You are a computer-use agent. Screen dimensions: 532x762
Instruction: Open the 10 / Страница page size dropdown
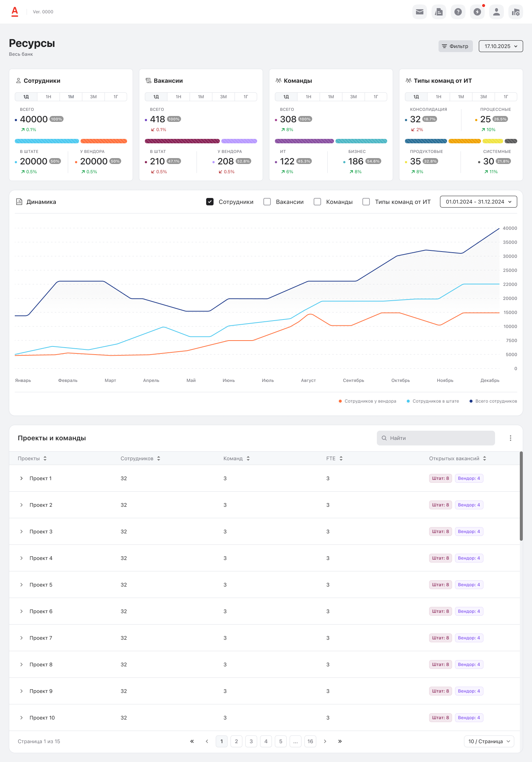tap(489, 741)
